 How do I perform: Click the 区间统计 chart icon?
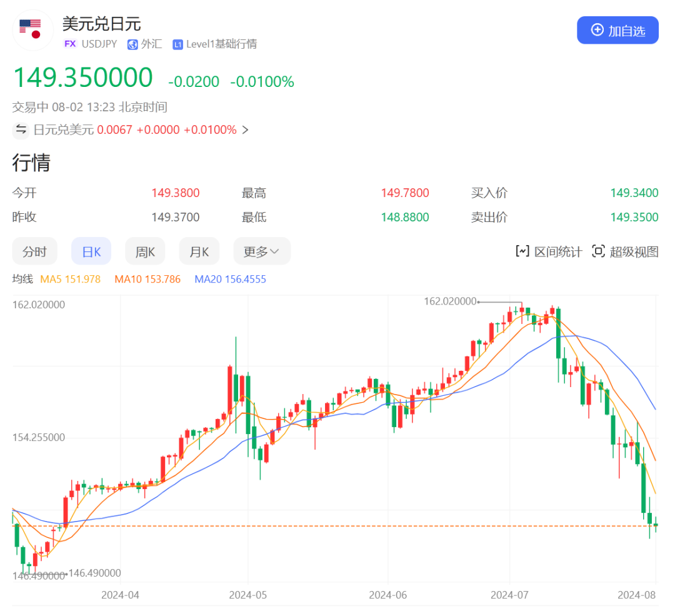click(522, 251)
